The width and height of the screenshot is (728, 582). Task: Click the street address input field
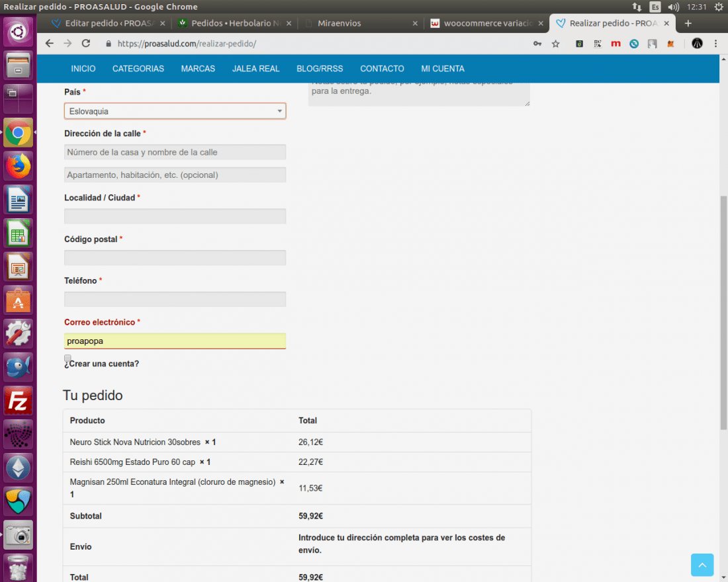(x=175, y=152)
